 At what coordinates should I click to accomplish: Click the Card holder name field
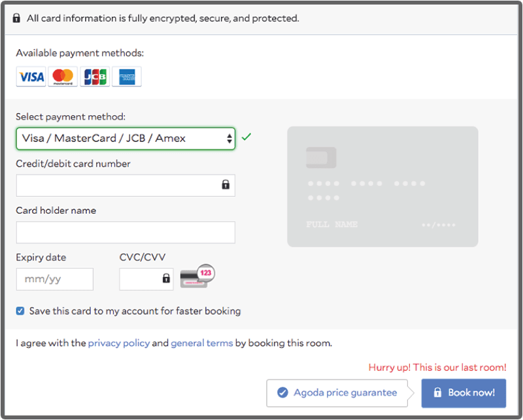point(126,232)
